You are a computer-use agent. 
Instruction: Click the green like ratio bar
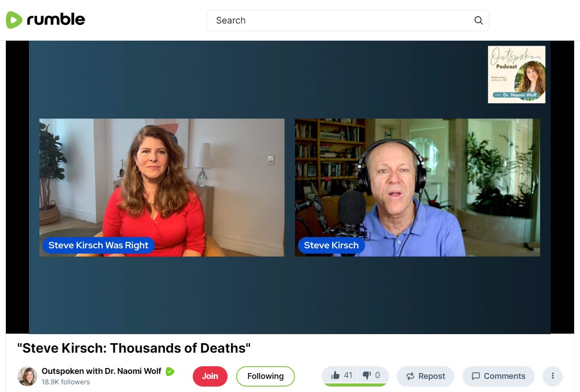[355, 385]
